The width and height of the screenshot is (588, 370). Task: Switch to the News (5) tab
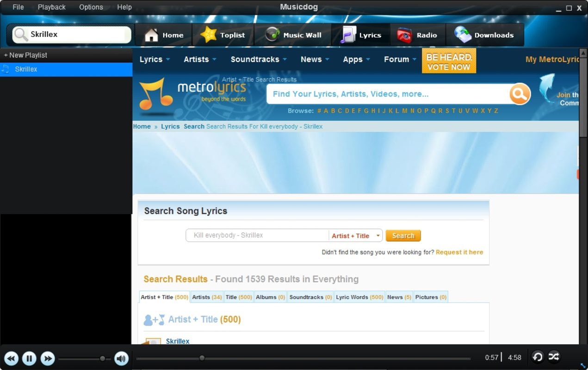(x=399, y=297)
